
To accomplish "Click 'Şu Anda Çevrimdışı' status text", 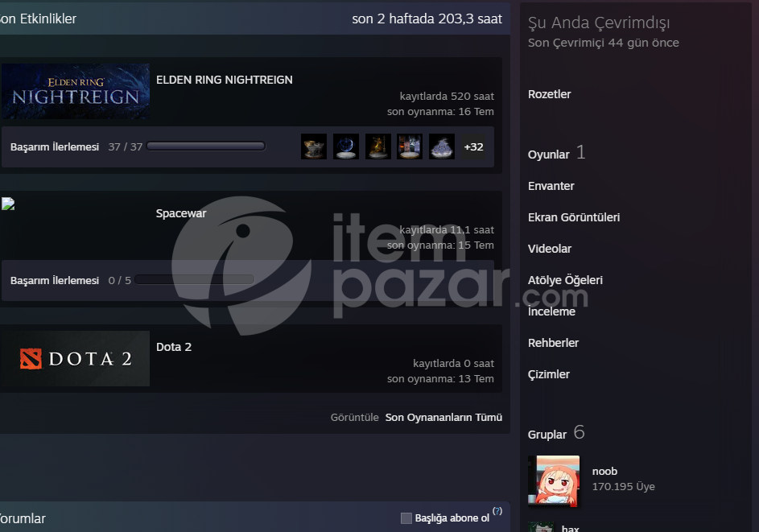I will coord(599,23).
